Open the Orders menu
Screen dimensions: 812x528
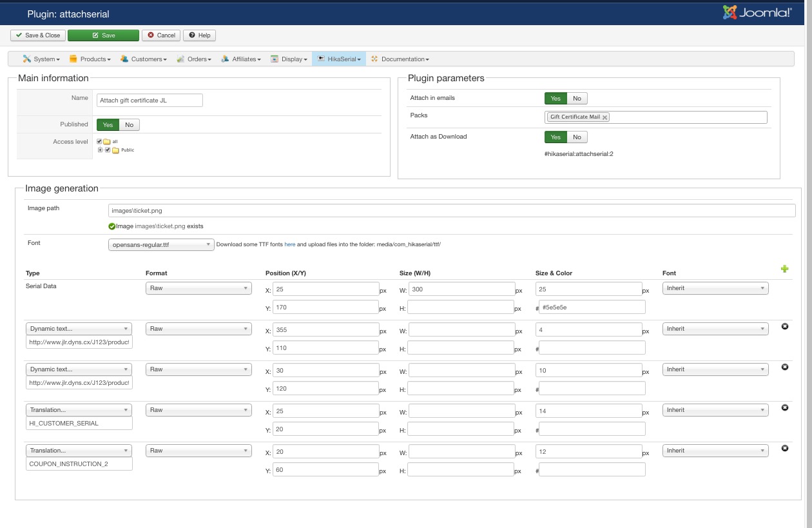coord(198,59)
